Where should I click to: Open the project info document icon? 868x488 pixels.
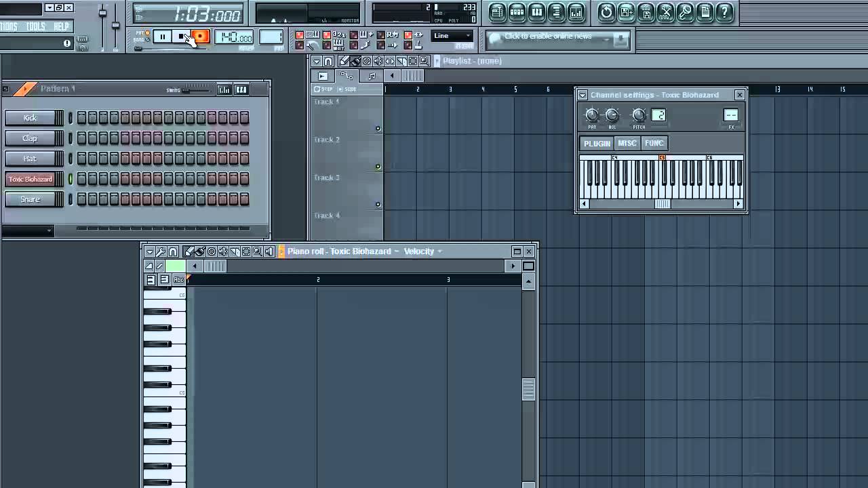tap(705, 12)
